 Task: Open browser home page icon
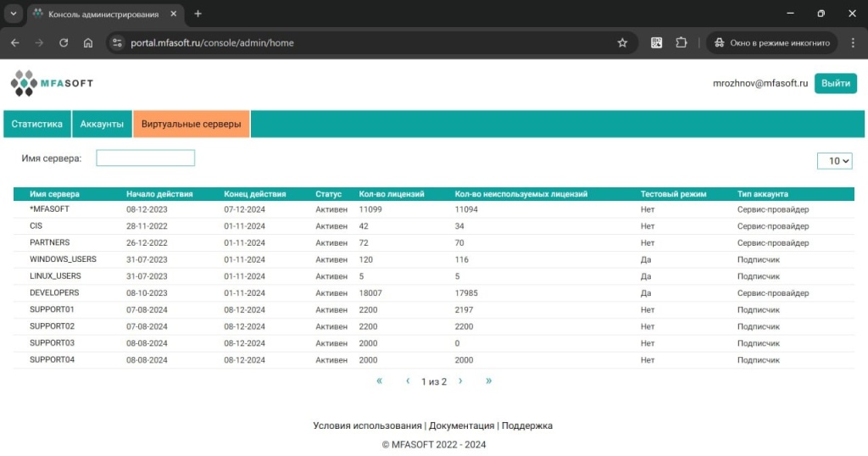[x=88, y=42]
